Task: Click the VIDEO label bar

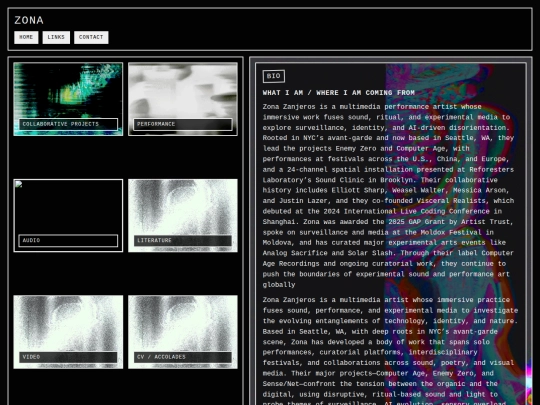Action: click(x=68, y=357)
